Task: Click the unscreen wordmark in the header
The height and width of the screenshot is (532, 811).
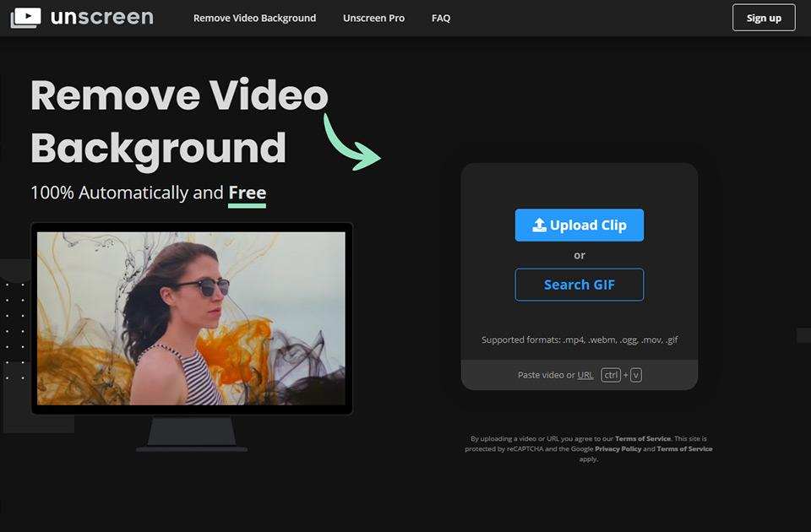Action: click(x=101, y=17)
